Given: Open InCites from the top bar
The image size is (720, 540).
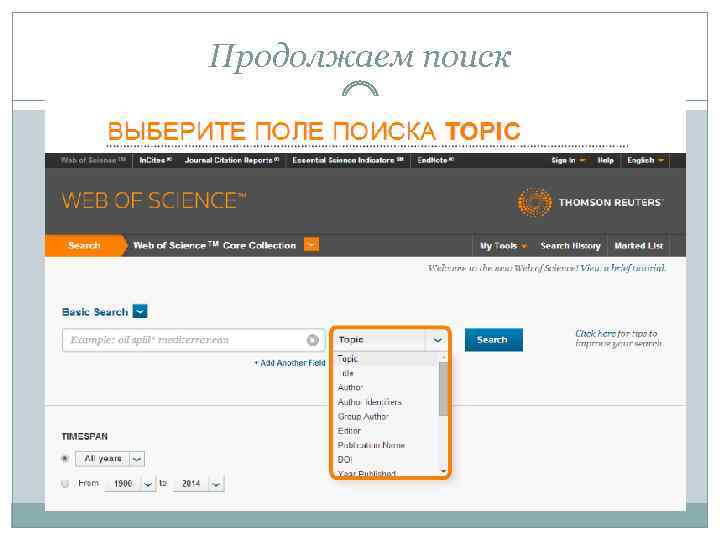Looking at the screenshot, I should 155,160.
